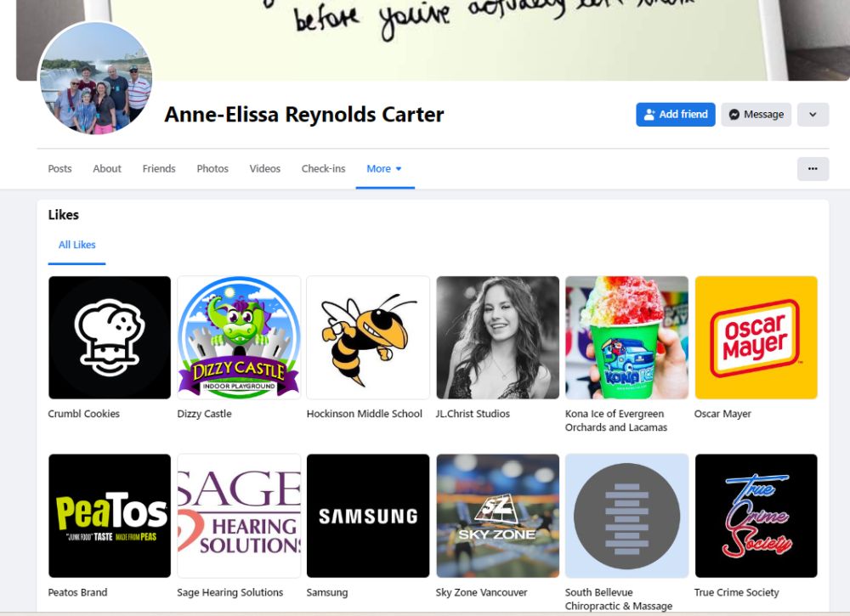
Task: Visit the Sky Zone Vancouver link
Action: point(481,593)
